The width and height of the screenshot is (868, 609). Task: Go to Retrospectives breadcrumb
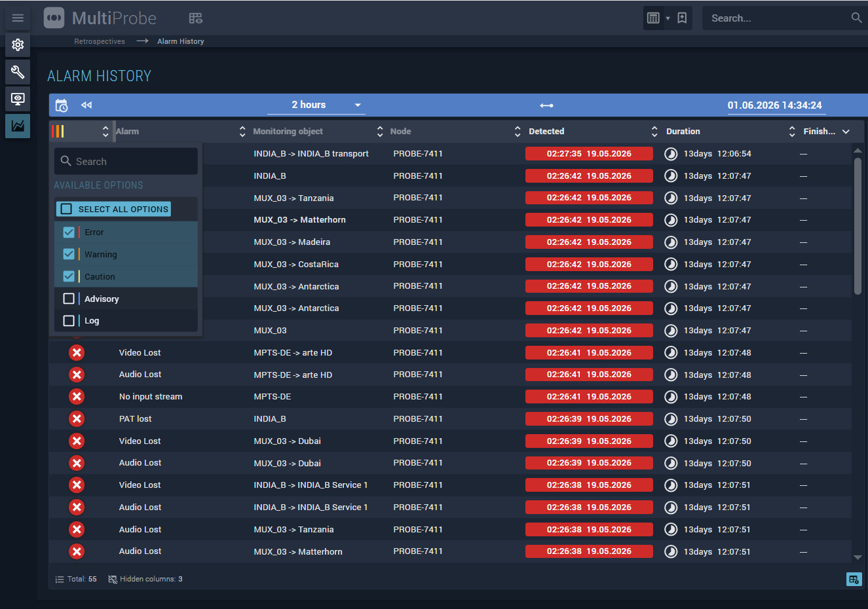[100, 41]
